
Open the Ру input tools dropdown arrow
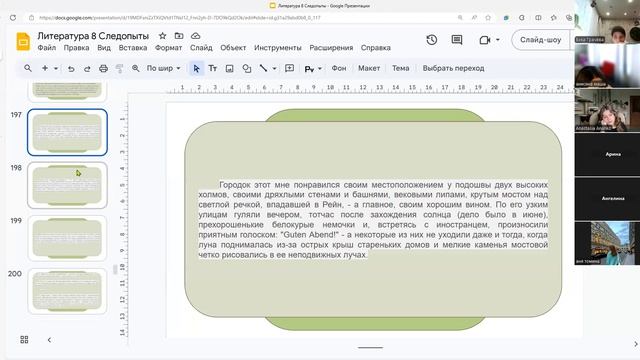pyautogui.click(x=320, y=69)
